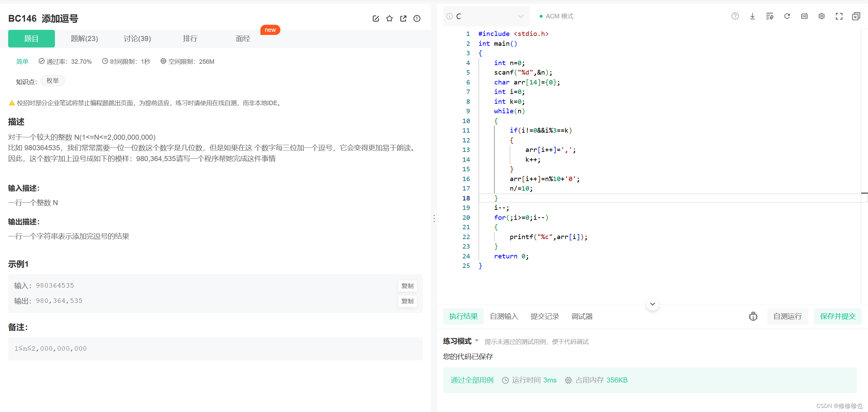Screen dimensions: 868x412
Task: Open problem in a new window
Action: pos(403,18)
